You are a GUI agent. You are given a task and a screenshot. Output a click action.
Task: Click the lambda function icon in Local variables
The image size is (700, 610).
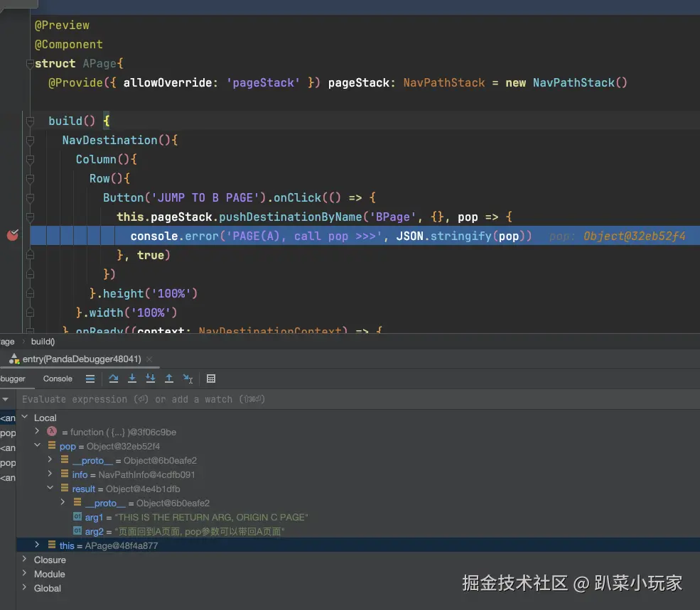[x=50, y=432]
